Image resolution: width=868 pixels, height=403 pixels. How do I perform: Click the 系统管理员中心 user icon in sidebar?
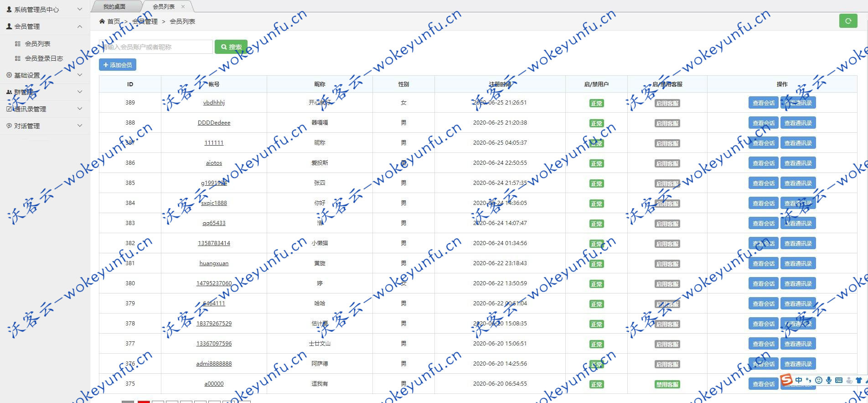(9, 9)
